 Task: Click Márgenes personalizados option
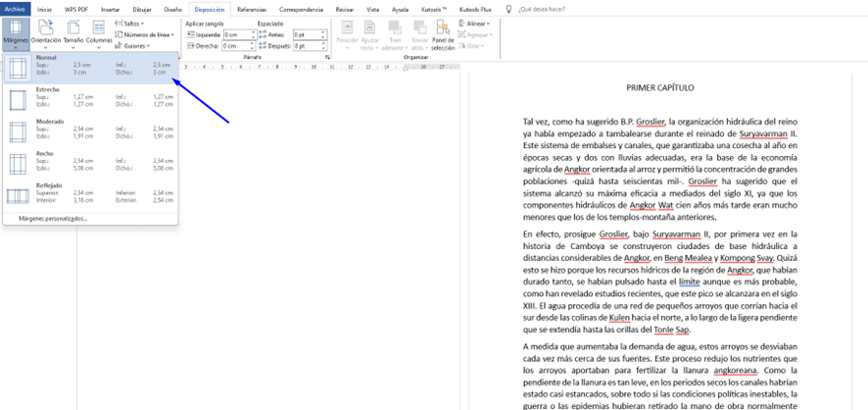[53, 218]
